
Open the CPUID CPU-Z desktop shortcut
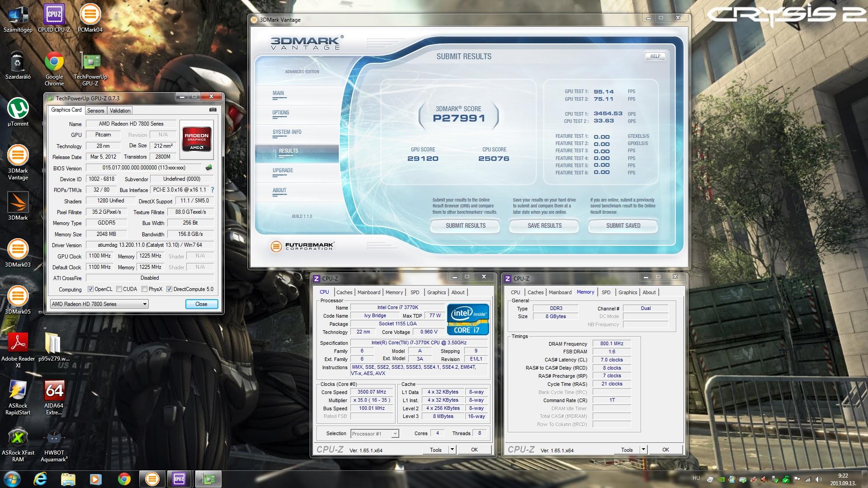54,15
